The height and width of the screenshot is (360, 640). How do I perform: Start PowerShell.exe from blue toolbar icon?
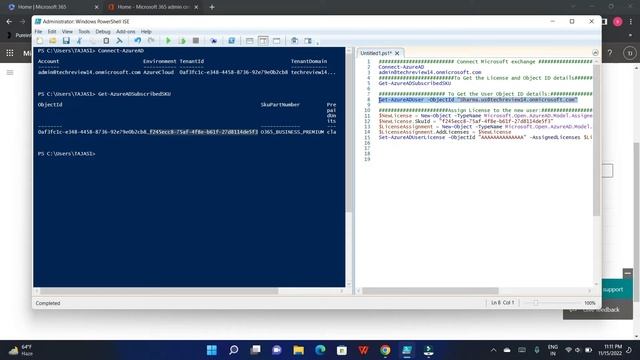(231, 41)
